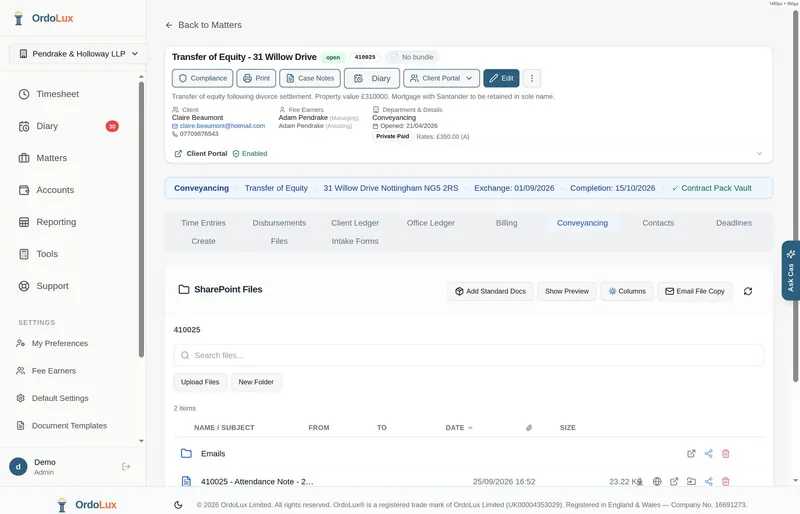Open Contract Pack Vault link
The width and height of the screenshot is (800, 514).
point(712,188)
